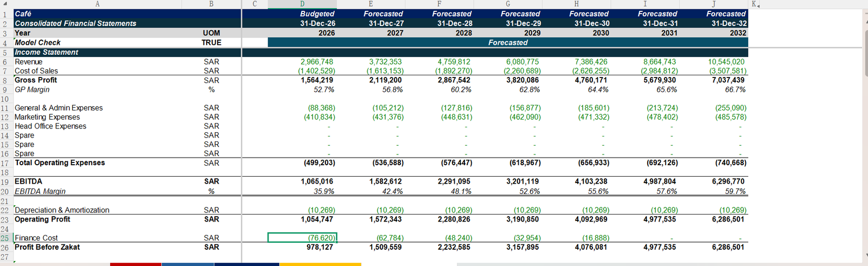Select column I header

pyautogui.click(x=645, y=4)
